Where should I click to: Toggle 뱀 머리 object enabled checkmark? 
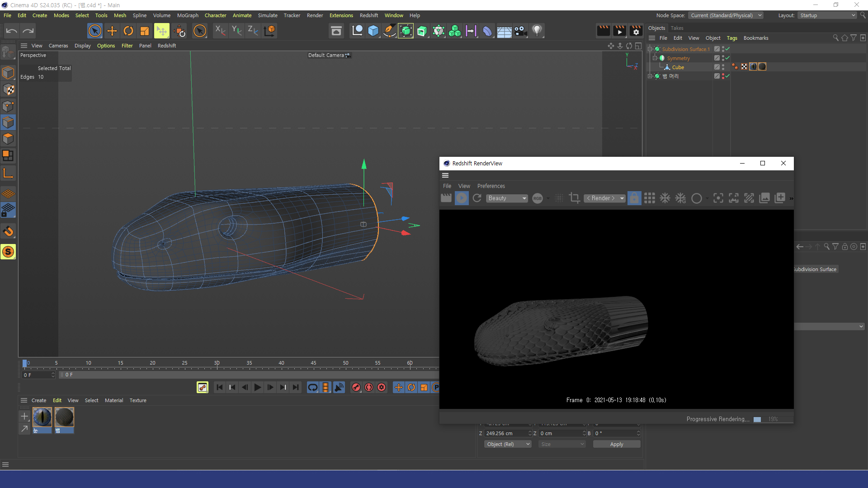point(727,76)
